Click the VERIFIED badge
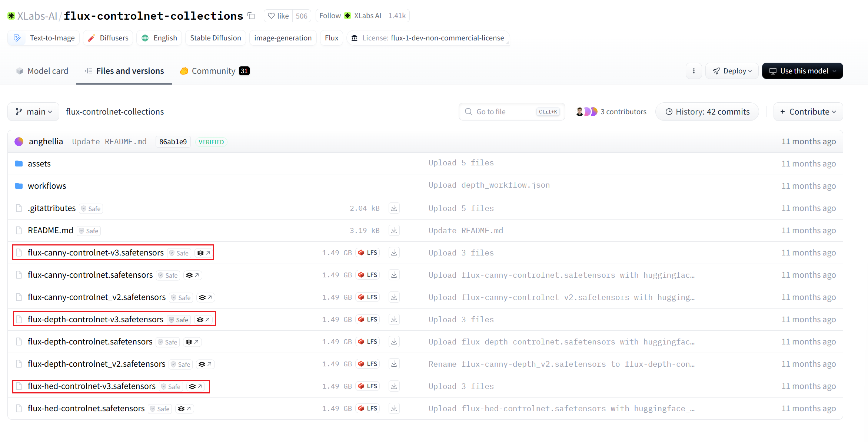 click(211, 142)
